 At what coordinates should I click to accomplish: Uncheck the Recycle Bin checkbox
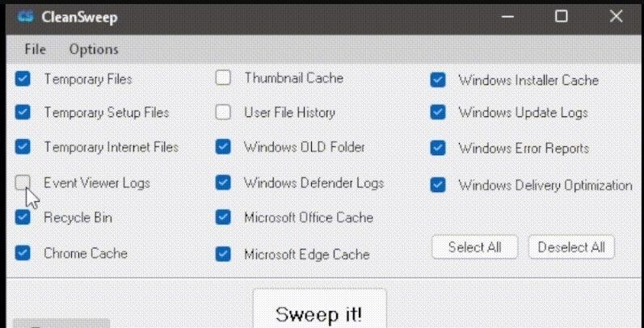[23, 217]
